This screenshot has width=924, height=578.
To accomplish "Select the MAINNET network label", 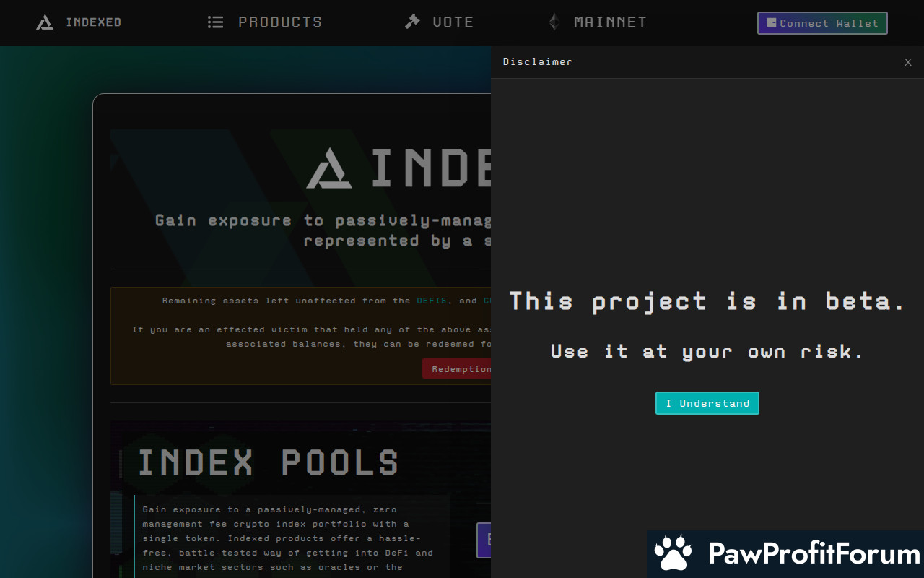I will tap(610, 22).
